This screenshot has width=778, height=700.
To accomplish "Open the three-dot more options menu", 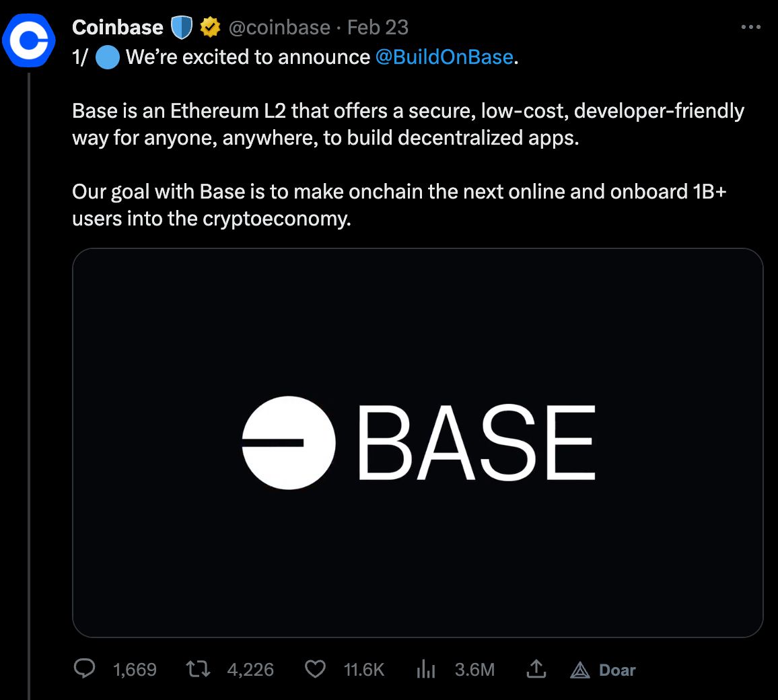I will (750, 27).
